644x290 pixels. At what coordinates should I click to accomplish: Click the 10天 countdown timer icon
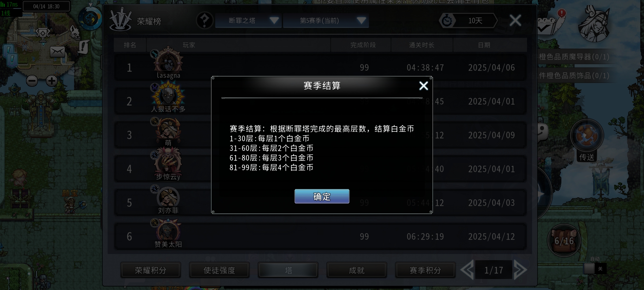click(x=447, y=21)
